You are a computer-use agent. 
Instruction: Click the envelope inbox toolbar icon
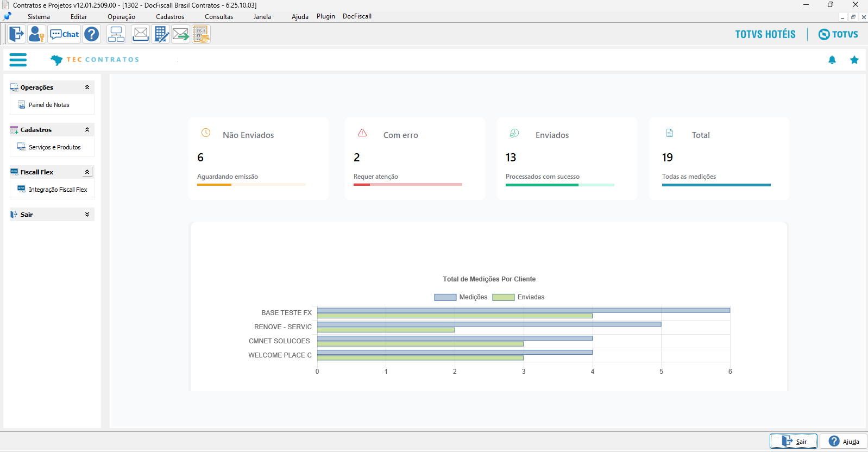pos(141,34)
